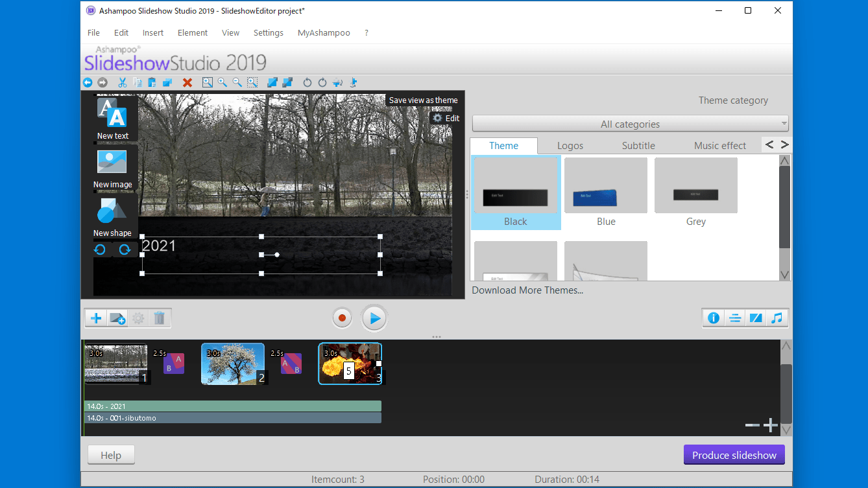Switch to the Music effect tab

(x=720, y=145)
